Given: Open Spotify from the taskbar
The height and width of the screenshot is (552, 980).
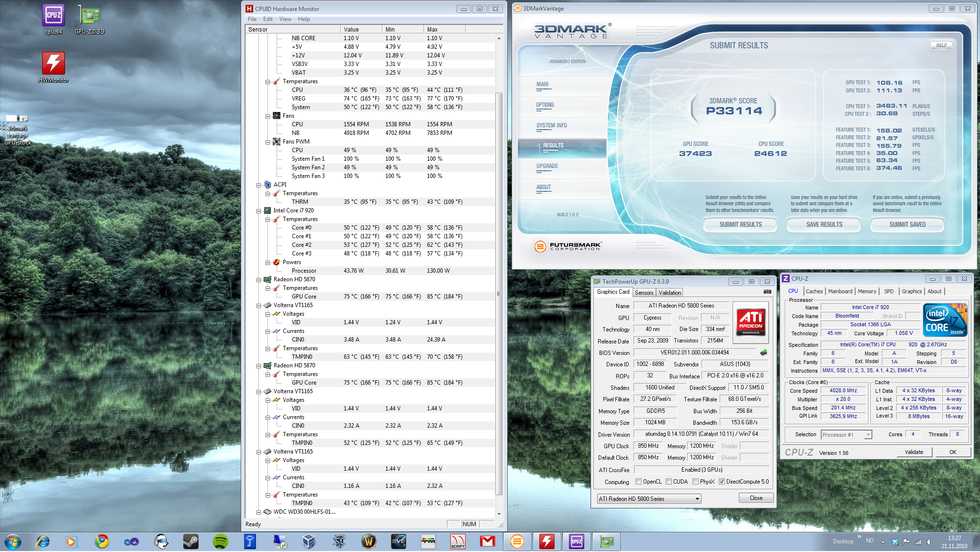Looking at the screenshot, I should pyautogui.click(x=220, y=541).
